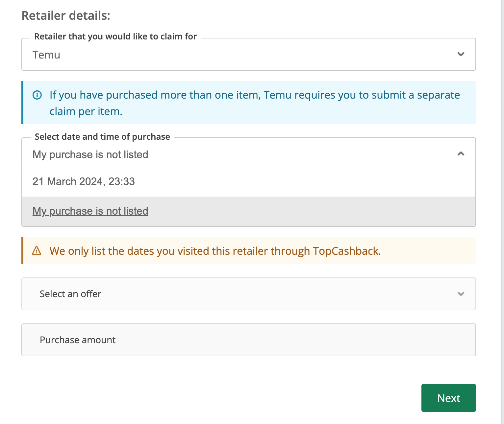Click the 'Retailer that you would like to claim for' label
The image size is (504, 424).
point(115,36)
